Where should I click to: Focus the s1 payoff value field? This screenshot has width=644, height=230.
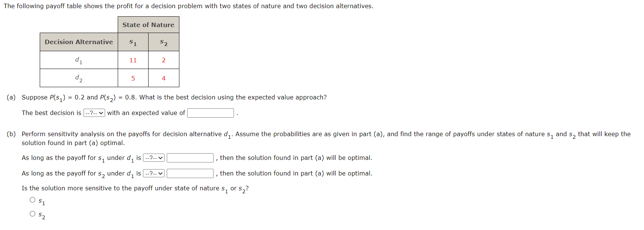[190, 158]
